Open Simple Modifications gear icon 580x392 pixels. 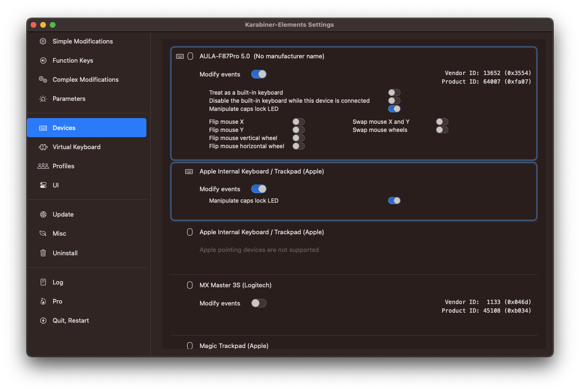pyautogui.click(x=43, y=41)
